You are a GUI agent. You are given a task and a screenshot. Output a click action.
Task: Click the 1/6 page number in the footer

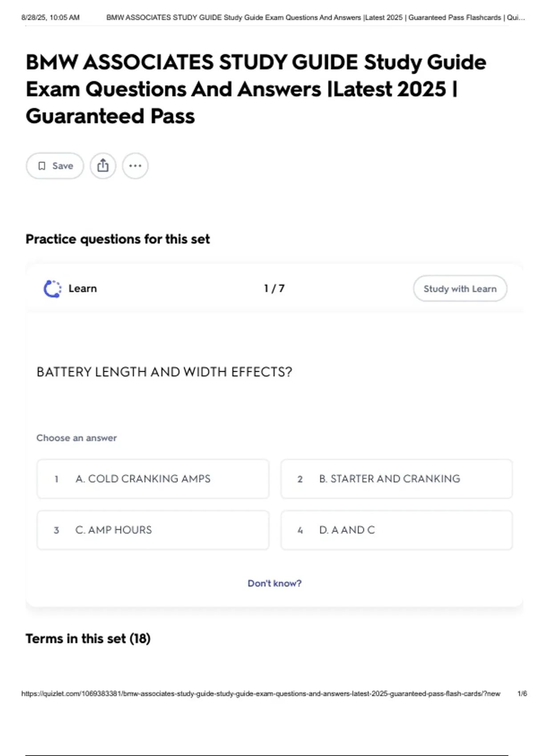522,694
